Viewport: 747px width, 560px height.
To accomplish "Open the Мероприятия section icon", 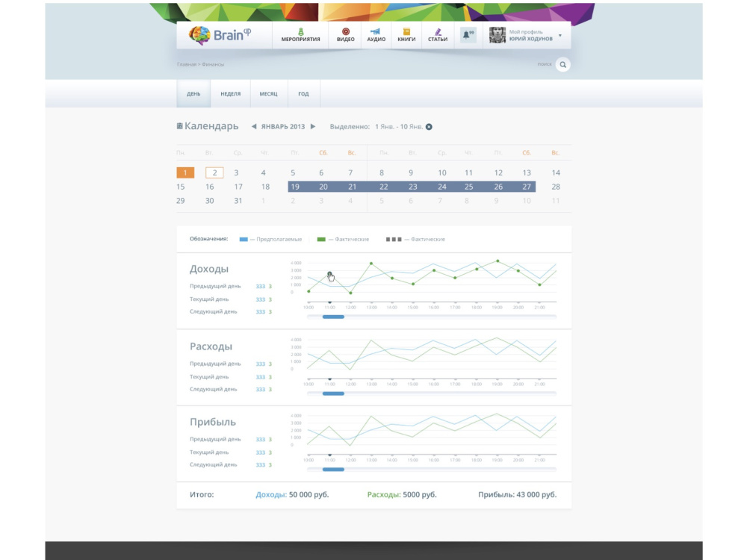I will pos(300,31).
